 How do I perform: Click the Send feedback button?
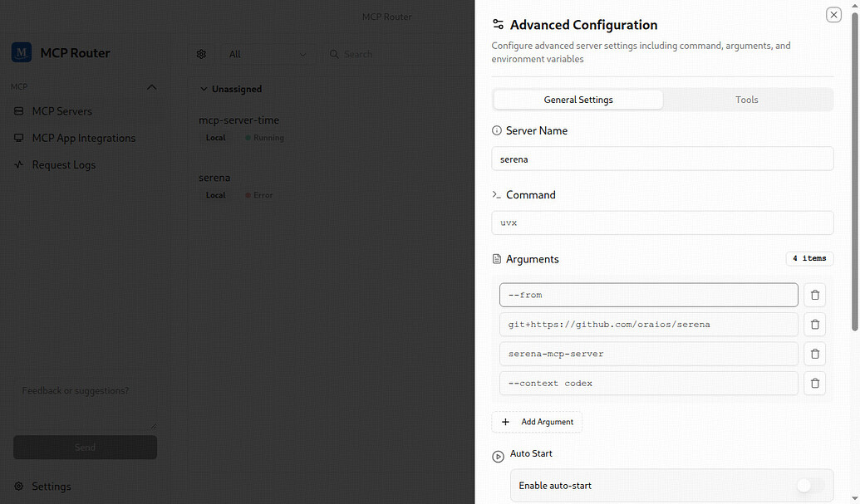pos(85,448)
